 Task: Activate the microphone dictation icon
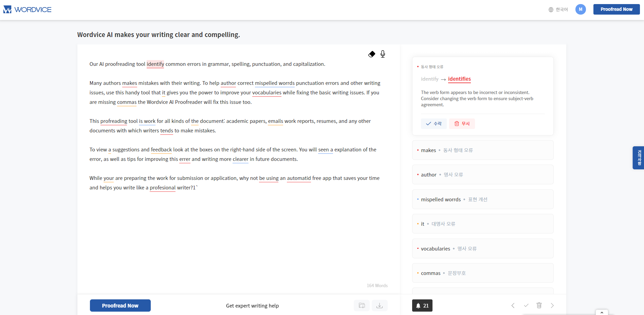(383, 54)
